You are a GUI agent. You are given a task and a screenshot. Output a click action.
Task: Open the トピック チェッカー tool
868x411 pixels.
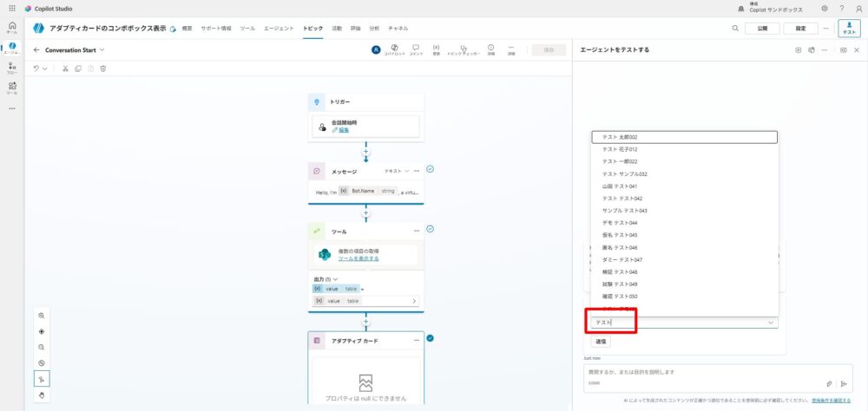(x=464, y=49)
